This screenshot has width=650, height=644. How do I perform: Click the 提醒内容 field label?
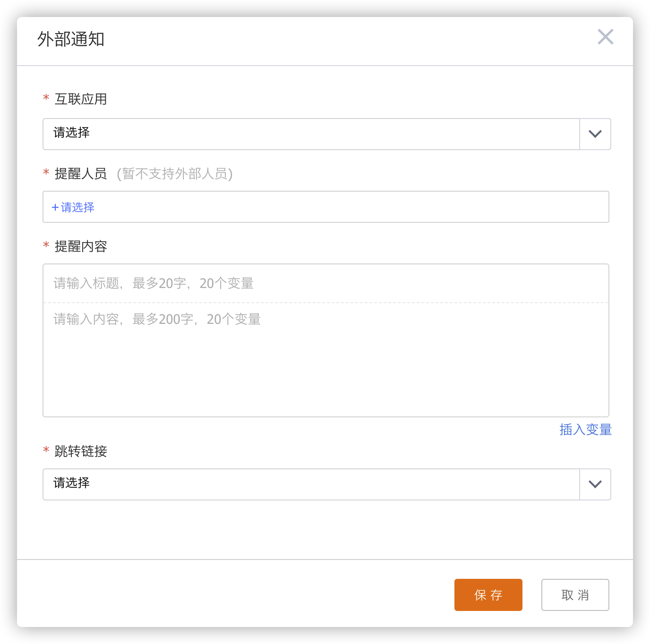pos(81,246)
